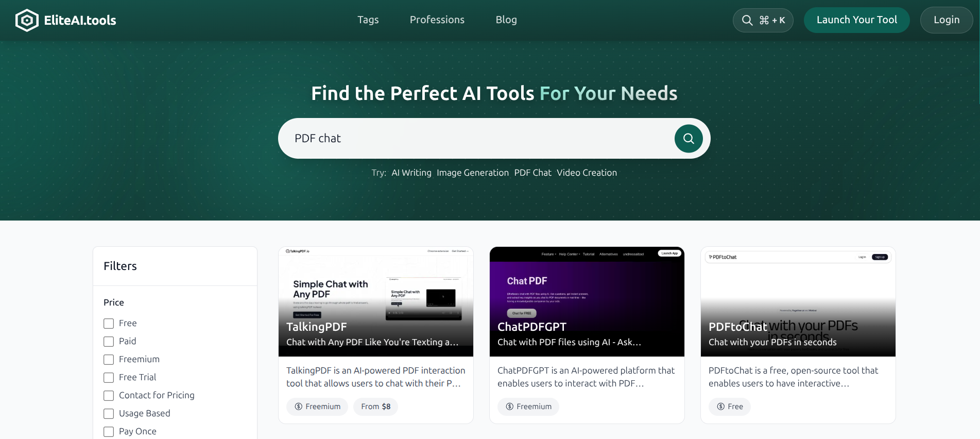
Task: Click the PDFtoChat description text
Action: click(794, 377)
